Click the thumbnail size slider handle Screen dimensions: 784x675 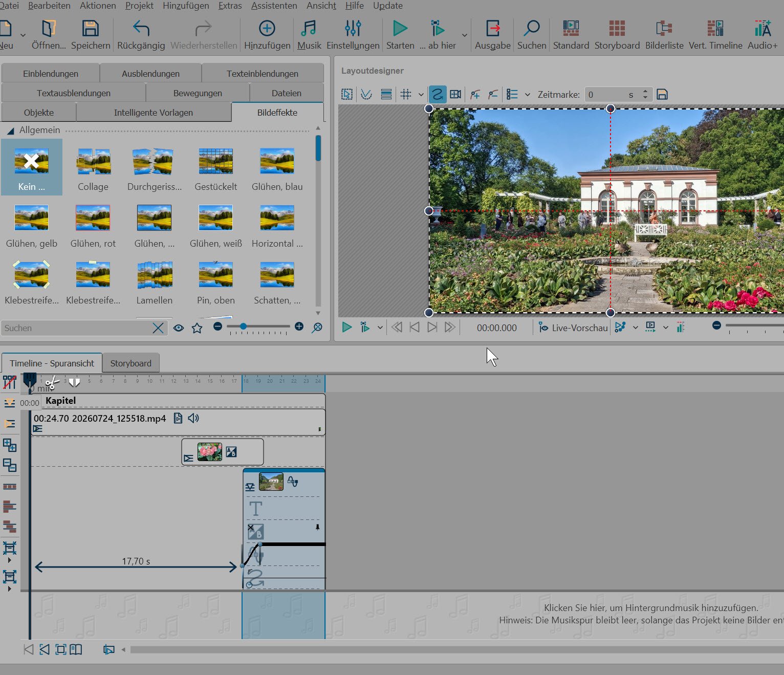pos(243,326)
